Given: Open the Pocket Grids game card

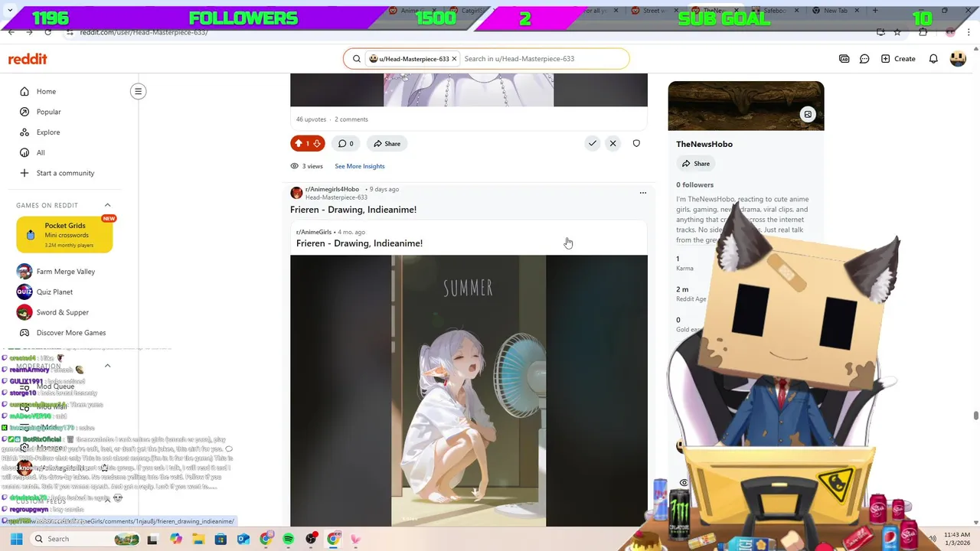Looking at the screenshot, I should (x=64, y=235).
